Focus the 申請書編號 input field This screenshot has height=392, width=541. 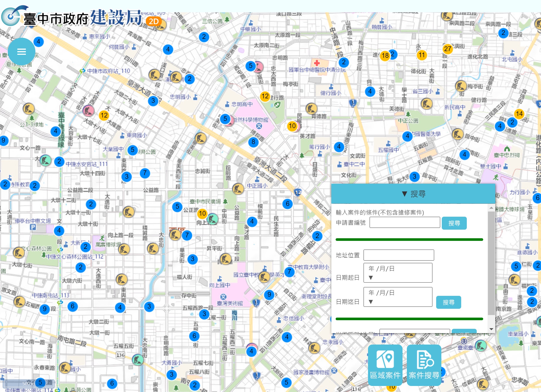405,223
